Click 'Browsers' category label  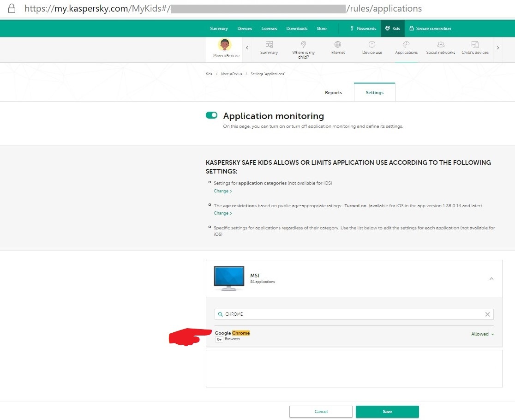[232, 339]
